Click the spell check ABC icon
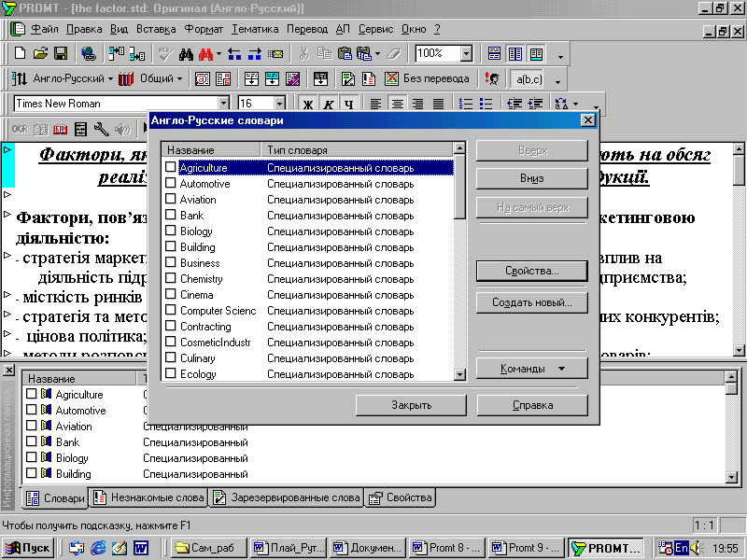Screen dimensions: 747x560 click(165, 54)
